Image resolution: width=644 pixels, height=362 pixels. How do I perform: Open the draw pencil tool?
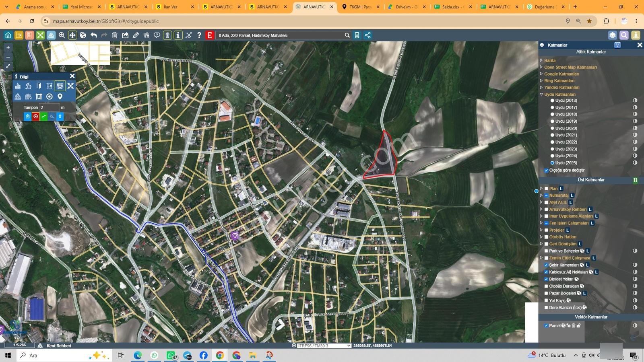[x=136, y=35]
